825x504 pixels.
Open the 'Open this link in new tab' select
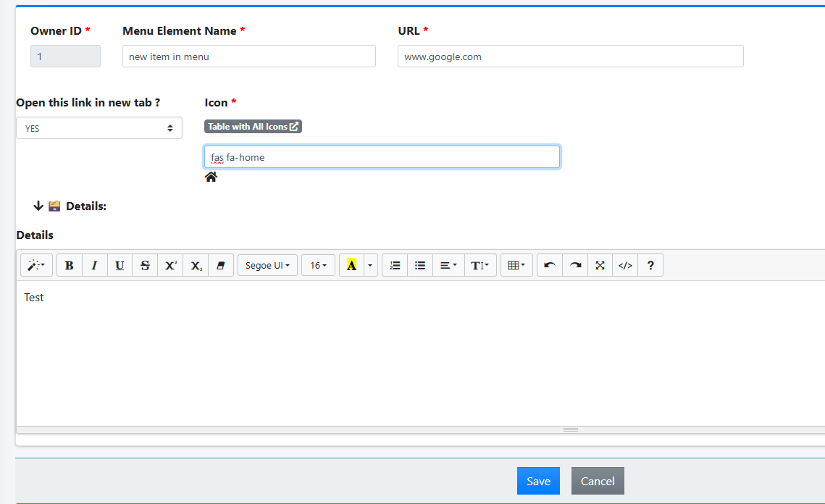(x=99, y=128)
